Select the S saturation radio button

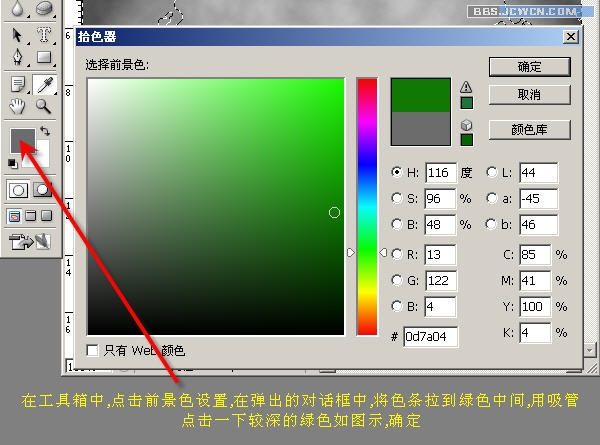pyautogui.click(x=397, y=198)
